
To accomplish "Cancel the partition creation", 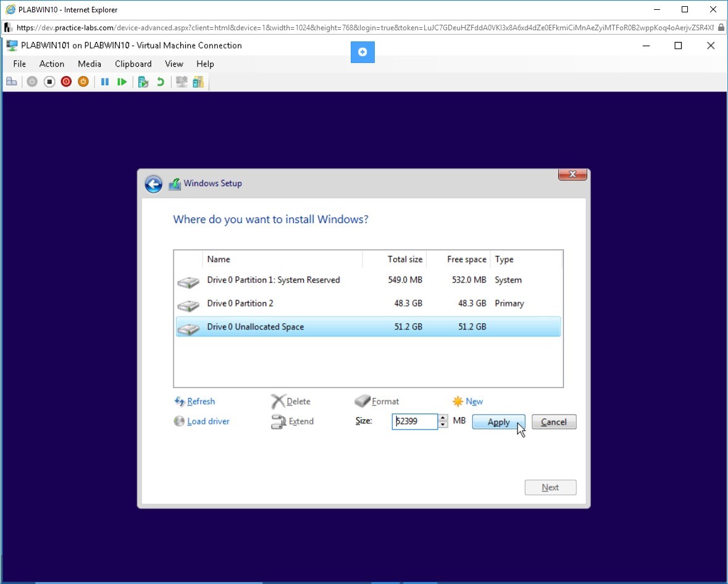I will tap(554, 422).
